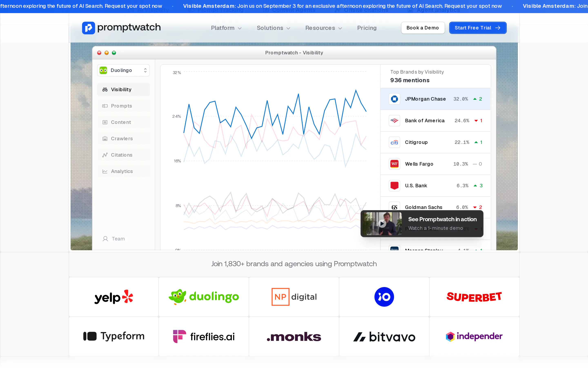The width and height of the screenshot is (588, 368).
Task: Click the Chase logo icon
Action: [x=394, y=99]
